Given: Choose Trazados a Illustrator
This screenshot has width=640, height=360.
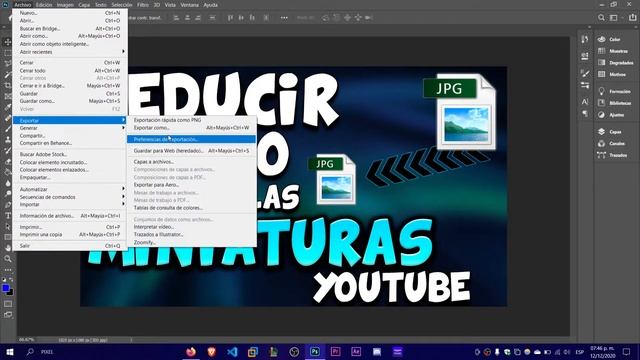Looking at the screenshot, I should coord(191,234).
